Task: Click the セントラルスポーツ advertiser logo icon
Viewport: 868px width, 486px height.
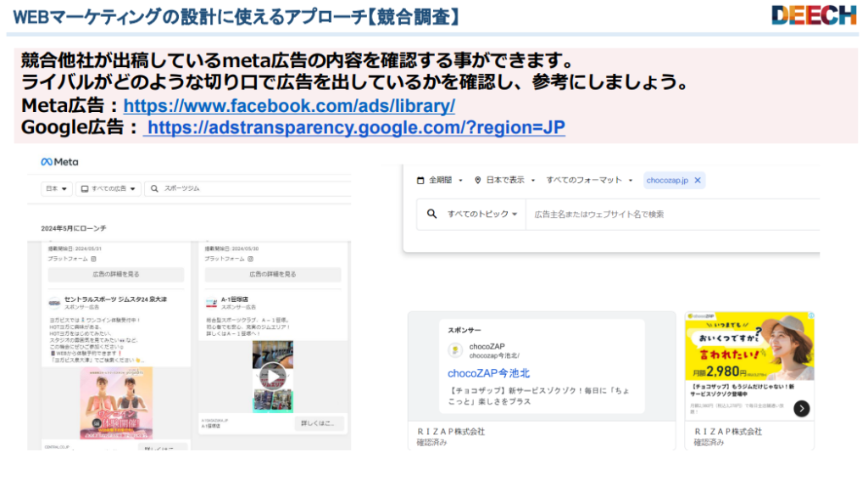Action: point(54,303)
